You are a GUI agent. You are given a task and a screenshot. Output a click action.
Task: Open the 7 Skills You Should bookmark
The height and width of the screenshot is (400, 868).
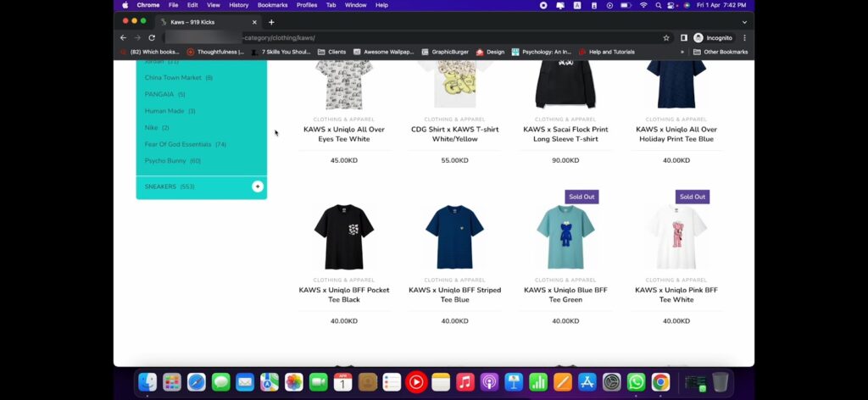281,52
